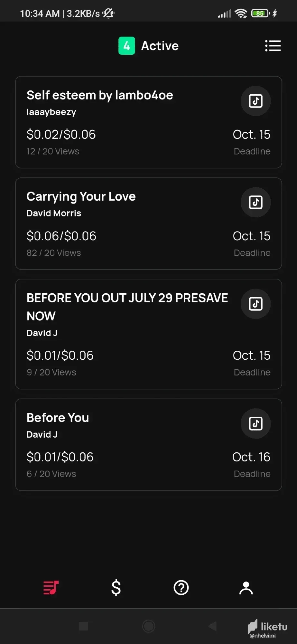This screenshot has height=644, width=297.
Task: Tap artist name laaaybeezy
Action: tap(51, 112)
